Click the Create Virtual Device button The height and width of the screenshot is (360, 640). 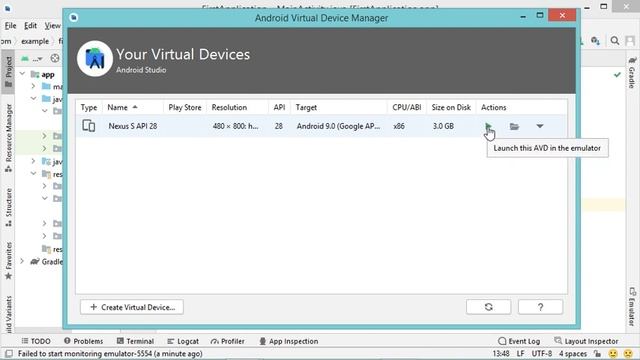132,307
